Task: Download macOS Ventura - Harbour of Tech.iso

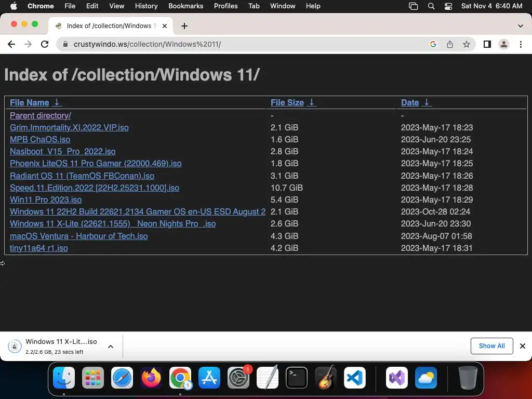Action: point(79,236)
